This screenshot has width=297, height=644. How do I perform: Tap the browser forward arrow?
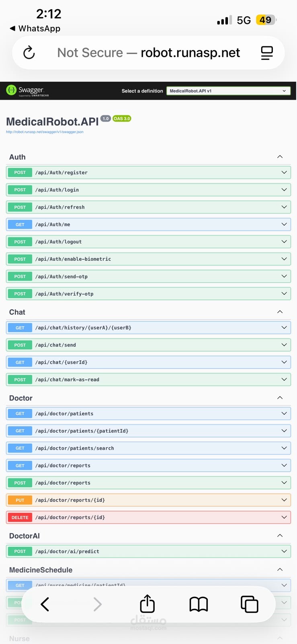click(x=97, y=604)
